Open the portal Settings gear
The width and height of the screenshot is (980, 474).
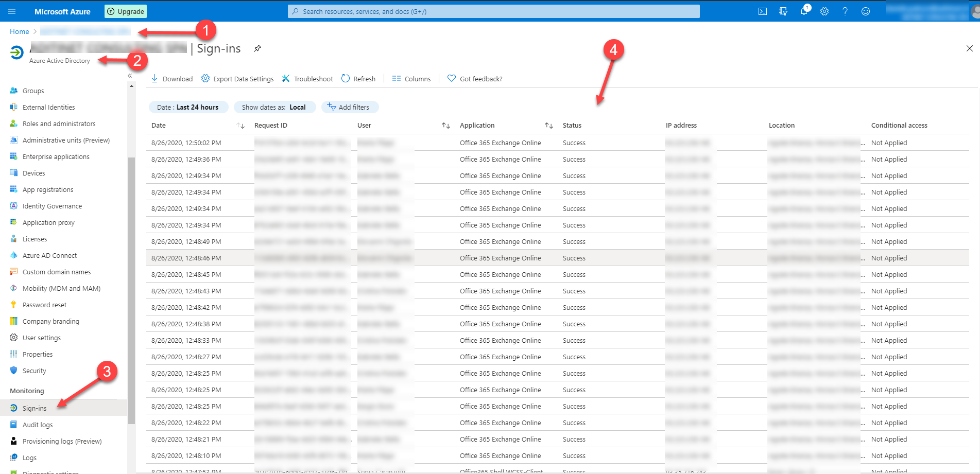824,11
